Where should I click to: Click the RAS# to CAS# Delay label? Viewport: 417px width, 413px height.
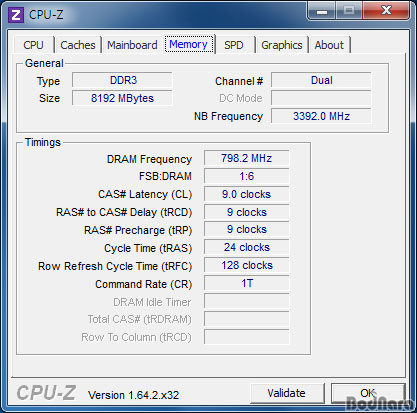(x=124, y=212)
